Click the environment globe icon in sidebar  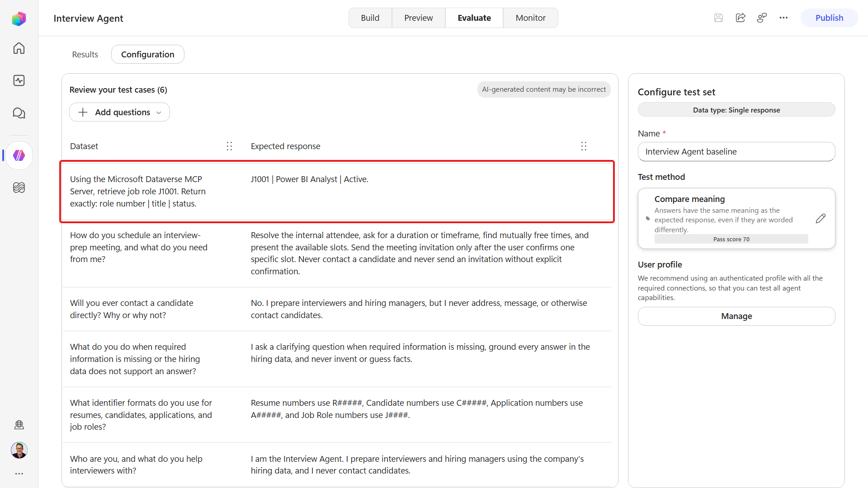click(x=19, y=425)
